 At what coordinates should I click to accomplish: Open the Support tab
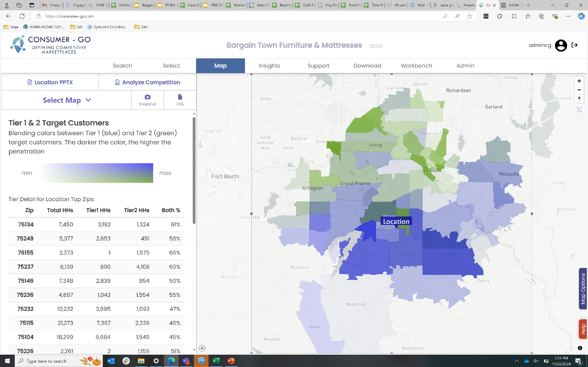pyautogui.click(x=318, y=66)
